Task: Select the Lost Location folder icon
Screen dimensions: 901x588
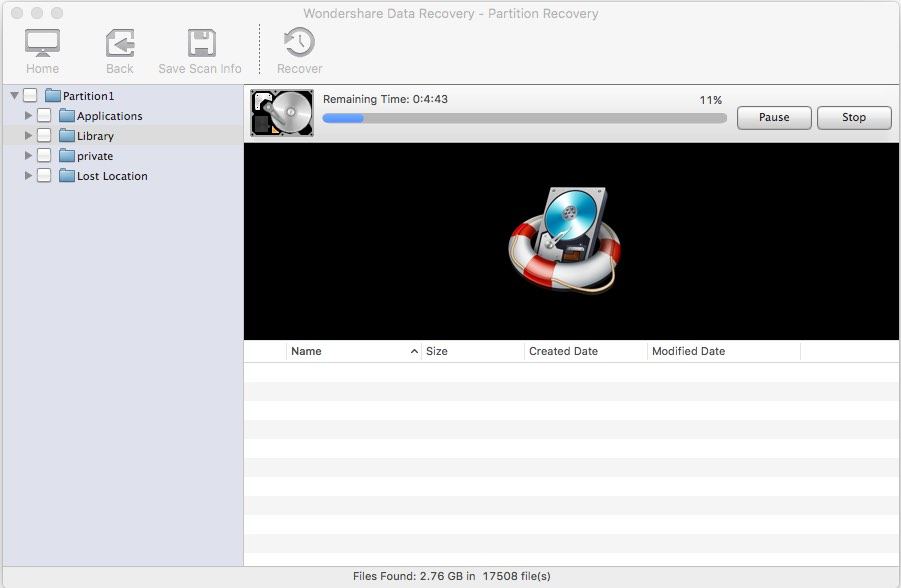Action: [67, 176]
